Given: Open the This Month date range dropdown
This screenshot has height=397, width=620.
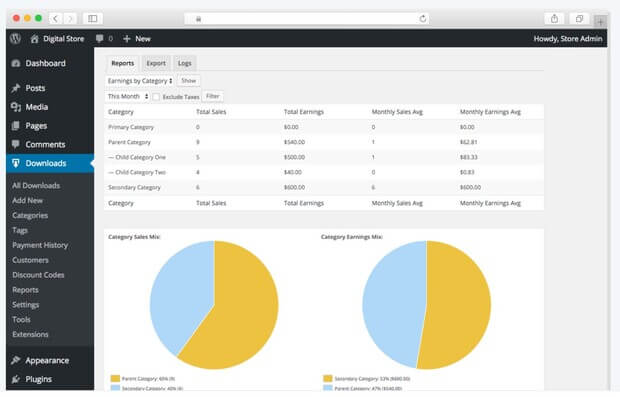Looking at the screenshot, I should pyautogui.click(x=127, y=96).
